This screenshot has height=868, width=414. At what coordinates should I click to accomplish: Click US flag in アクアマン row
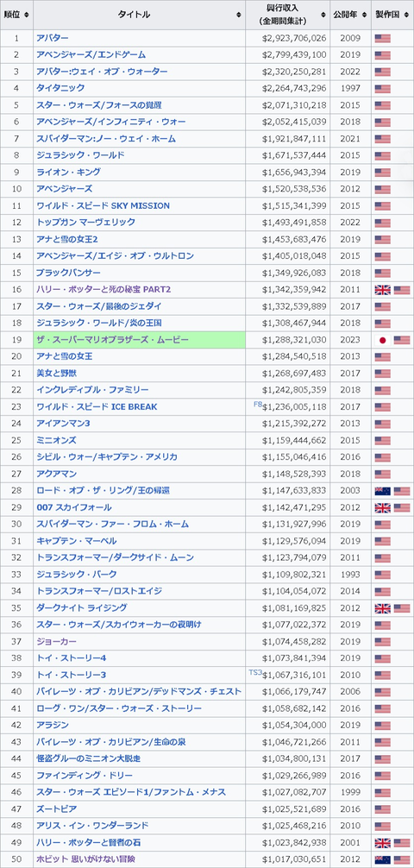(x=382, y=474)
